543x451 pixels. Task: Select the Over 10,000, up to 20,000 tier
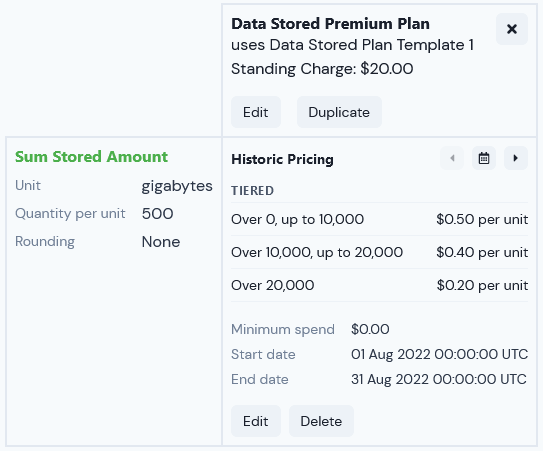[380, 252]
